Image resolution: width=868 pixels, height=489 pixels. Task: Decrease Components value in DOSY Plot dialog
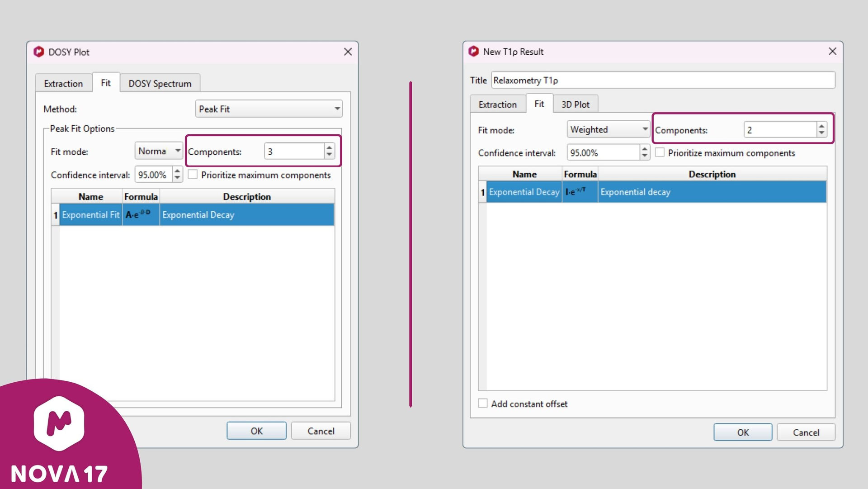tap(330, 155)
